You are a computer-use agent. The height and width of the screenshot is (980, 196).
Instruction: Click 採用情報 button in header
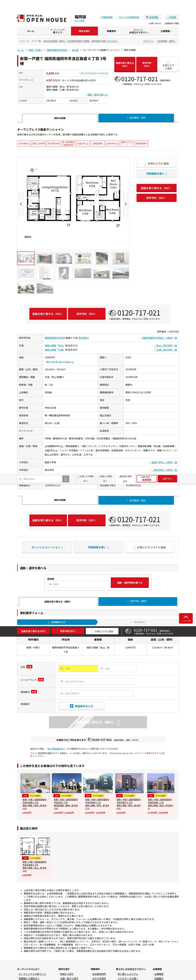tap(152, 17)
